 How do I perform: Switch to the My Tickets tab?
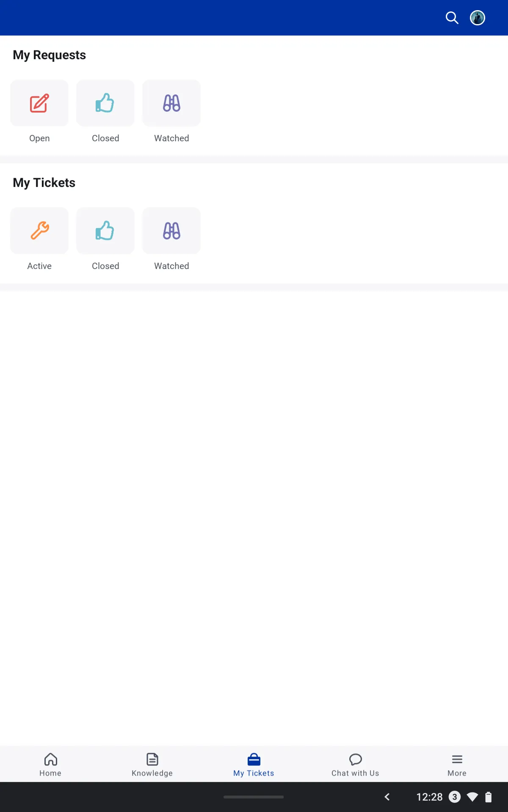tap(253, 763)
